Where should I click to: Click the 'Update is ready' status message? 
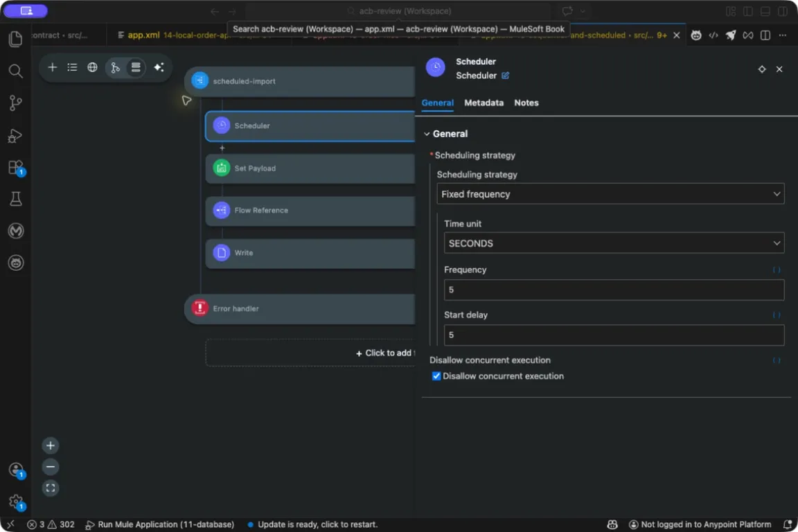[312, 524]
